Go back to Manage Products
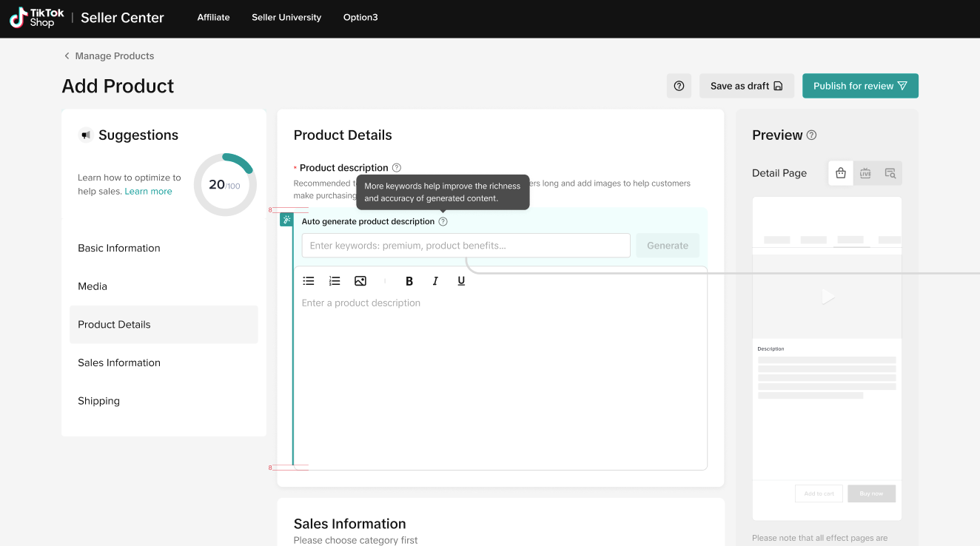 coord(109,56)
